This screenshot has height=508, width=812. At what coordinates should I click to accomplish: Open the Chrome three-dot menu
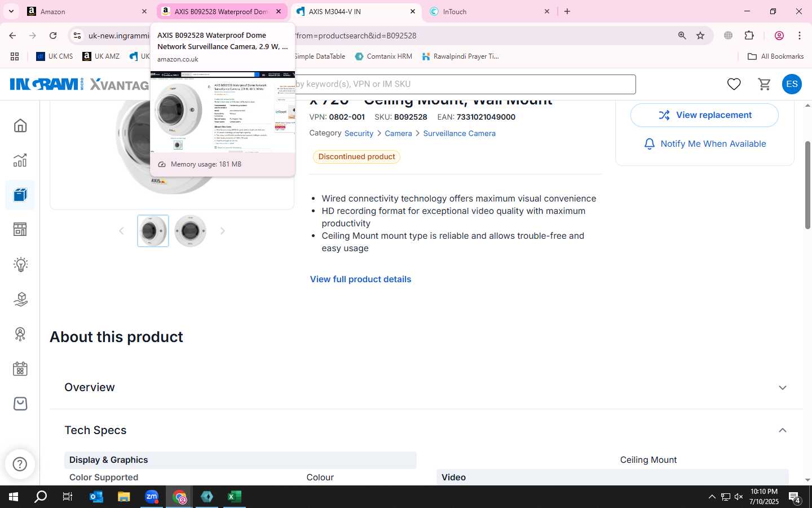coord(800,36)
